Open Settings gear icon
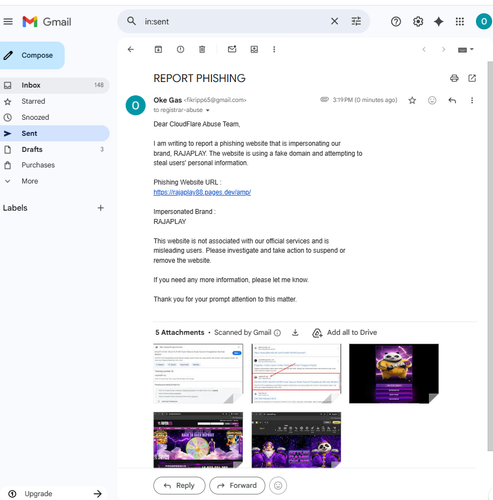493x500 pixels. coord(418,22)
